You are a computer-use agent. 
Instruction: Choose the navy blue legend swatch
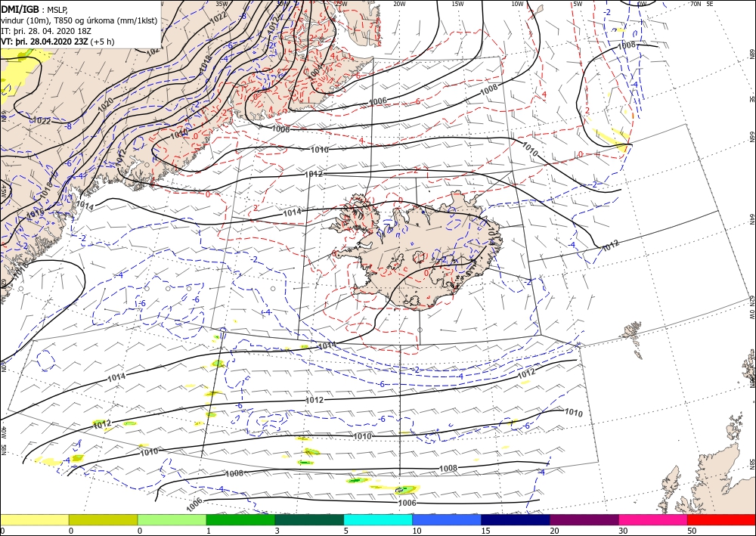516,519
